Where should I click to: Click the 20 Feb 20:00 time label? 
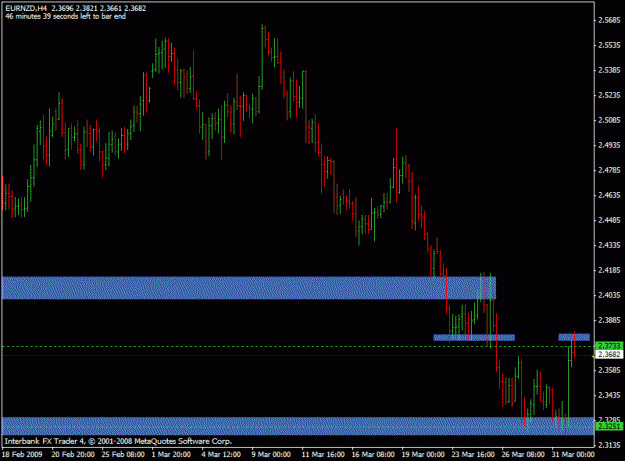pos(73,455)
